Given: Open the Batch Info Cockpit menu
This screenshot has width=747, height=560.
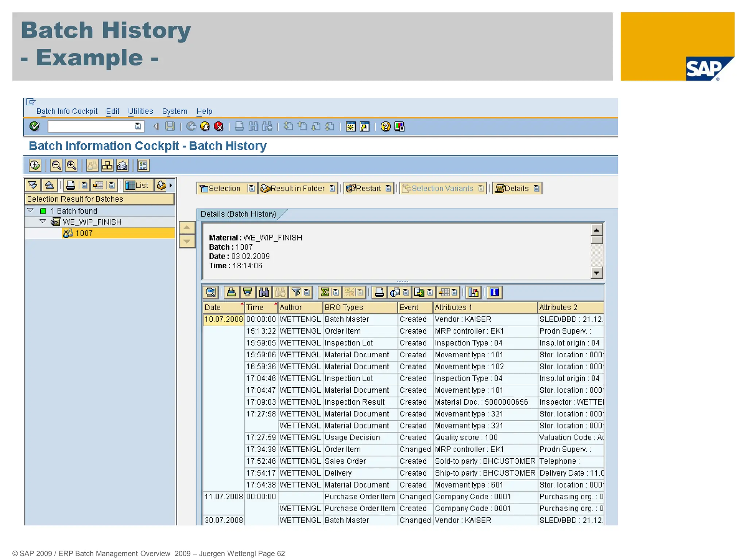Looking at the screenshot, I should [x=67, y=111].
